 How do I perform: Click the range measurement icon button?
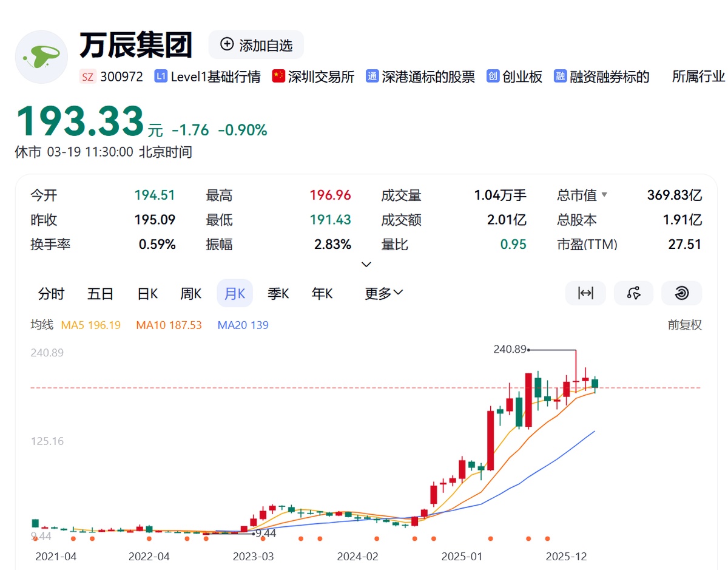(585, 293)
